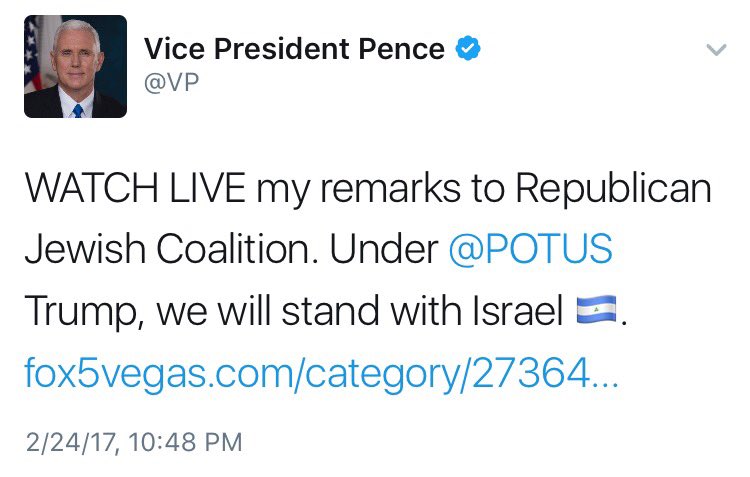Open the tweet options chevron menu
The width and height of the screenshot is (750, 477).
click(x=716, y=49)
